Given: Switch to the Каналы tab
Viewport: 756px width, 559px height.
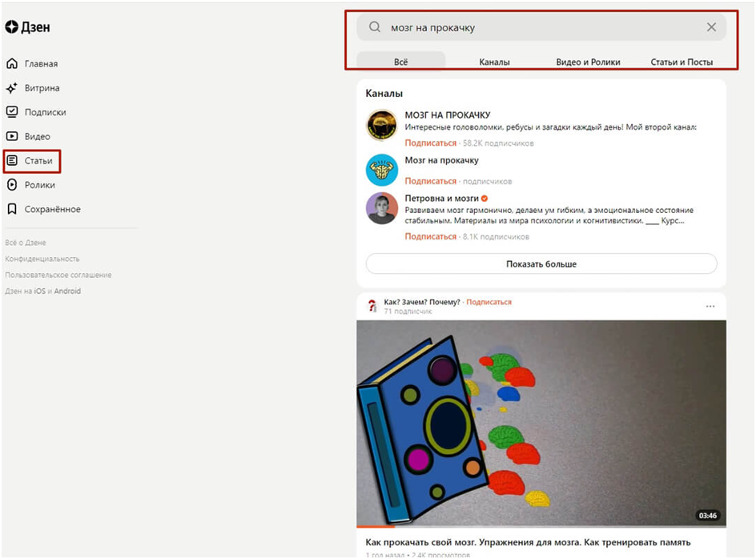Looking at the screenshot, I should pyautogui.click(x=494, y=62).
